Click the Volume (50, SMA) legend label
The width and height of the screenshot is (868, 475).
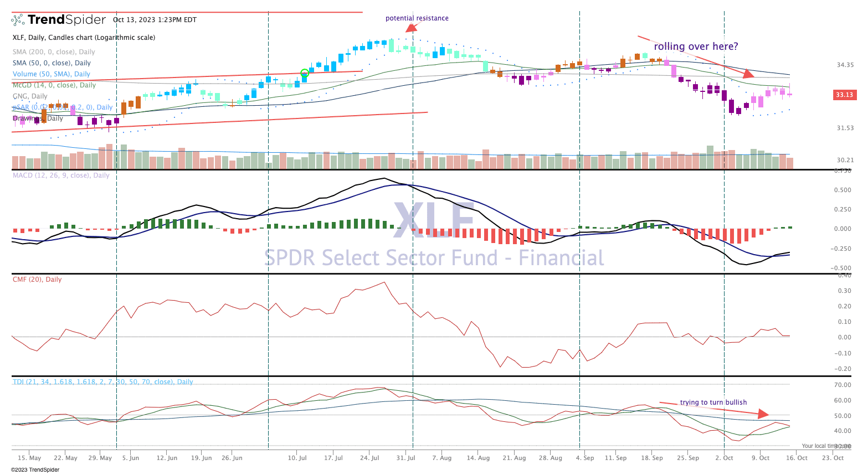pyautogui.click(x=51, y=74)
